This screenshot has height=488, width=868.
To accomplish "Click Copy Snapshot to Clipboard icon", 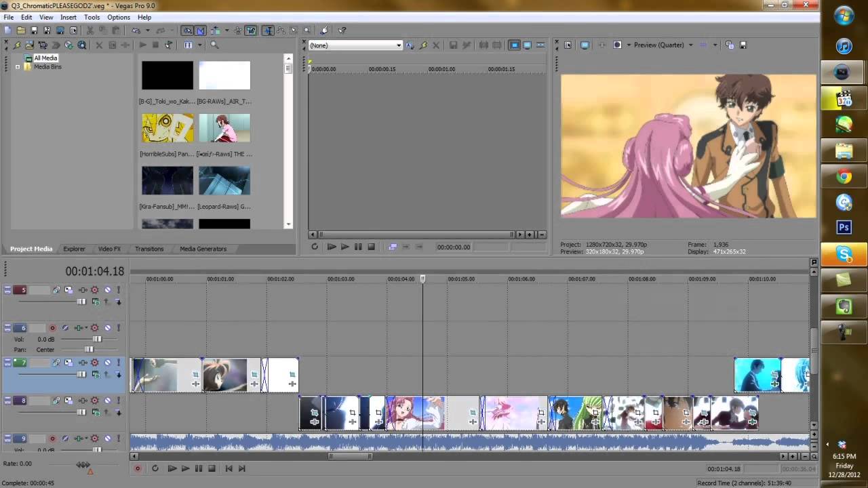I will pyautogui.click(x=730, y=45).
